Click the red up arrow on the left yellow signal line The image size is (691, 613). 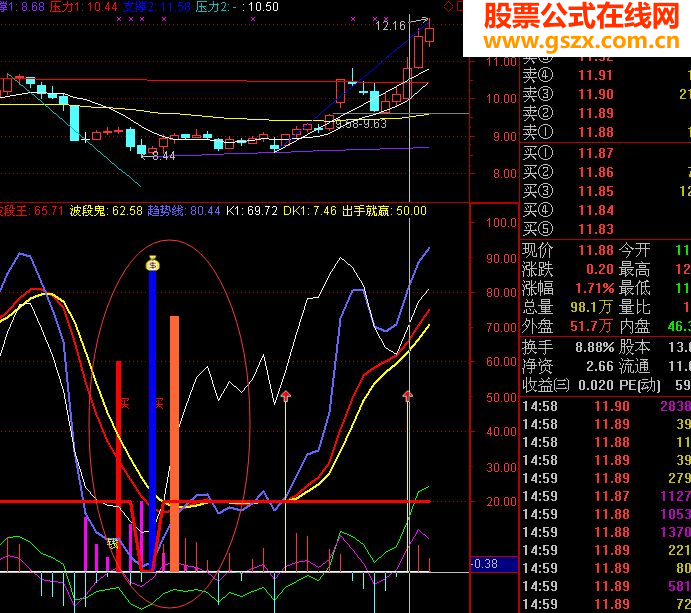(286, 395)
